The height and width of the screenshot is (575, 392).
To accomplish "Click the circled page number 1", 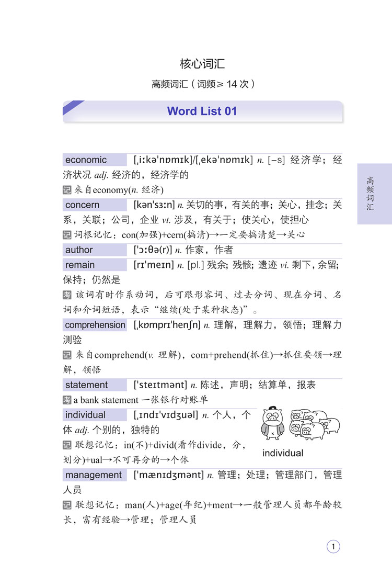I will tap(333, 547).
